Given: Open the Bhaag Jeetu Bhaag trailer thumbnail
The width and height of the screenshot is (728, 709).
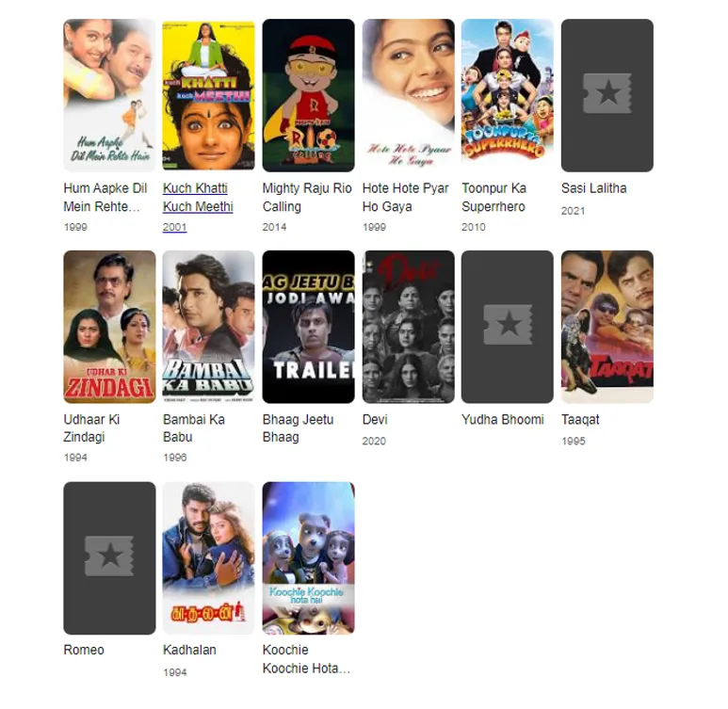Looking at the screenshot, I should [308, 327].
